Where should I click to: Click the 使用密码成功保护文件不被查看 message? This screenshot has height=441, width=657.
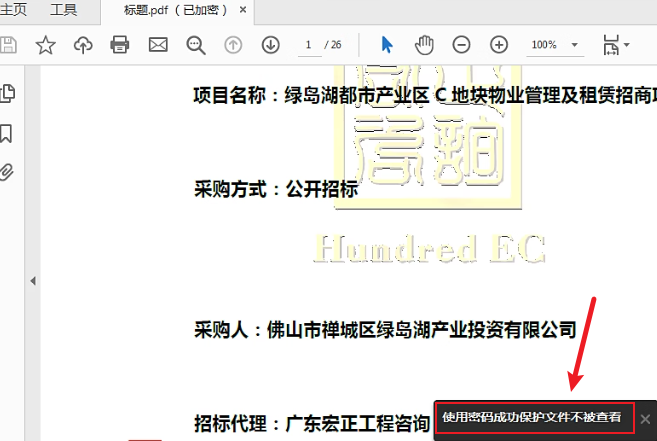[532, 417]
